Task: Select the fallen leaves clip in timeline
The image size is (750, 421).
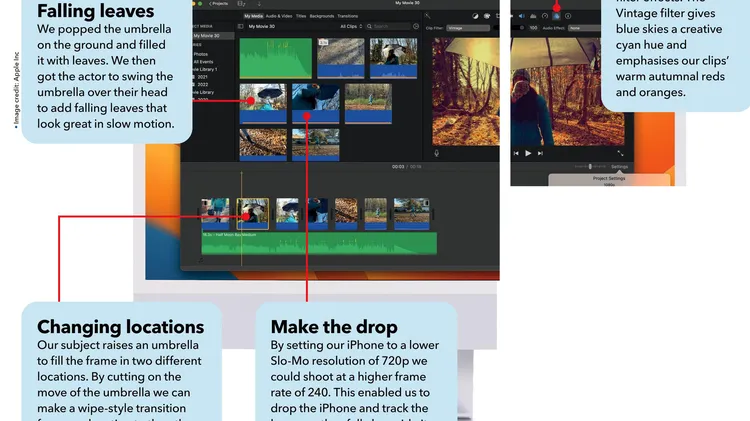Action: (346, 214)
